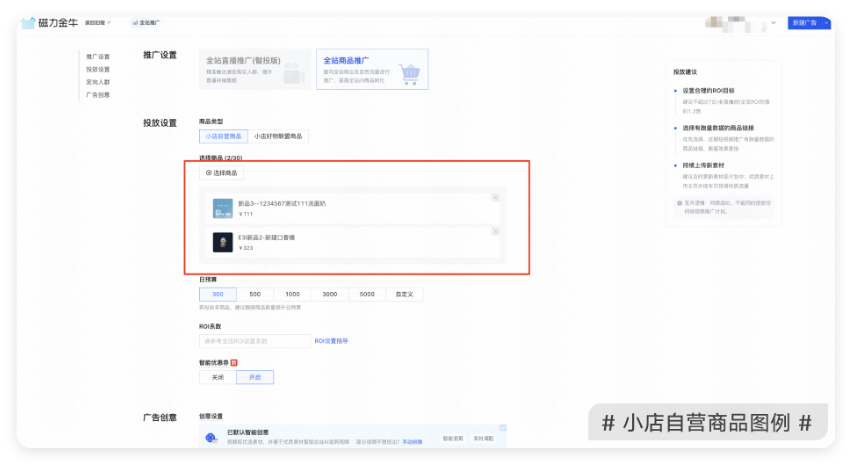Click the blue 新建广告 button
Viewport: 851px width, 464px height.
tap(805, 23)
